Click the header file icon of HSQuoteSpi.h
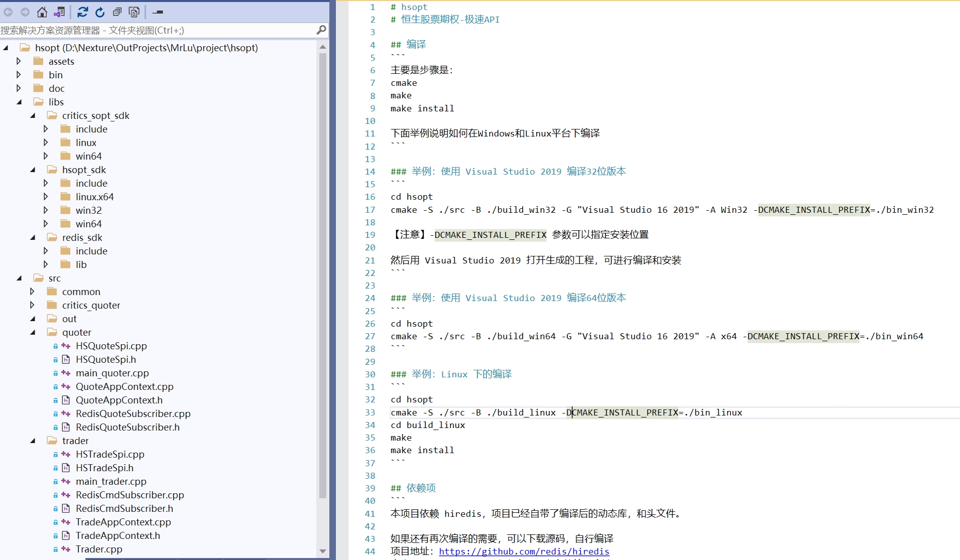This screenshot has width=960, height=560. (66, 359)
